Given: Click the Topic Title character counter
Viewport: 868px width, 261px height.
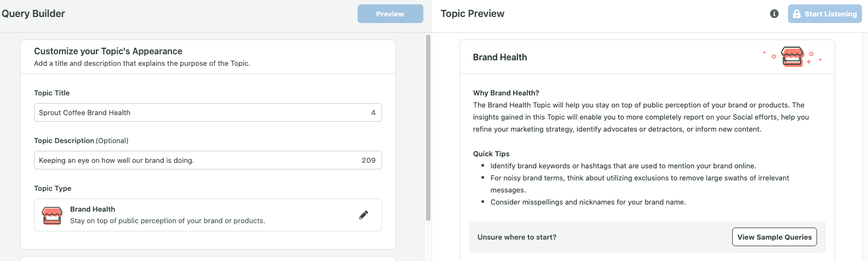Looking at the screenshot, I should (x=373, y=112).
